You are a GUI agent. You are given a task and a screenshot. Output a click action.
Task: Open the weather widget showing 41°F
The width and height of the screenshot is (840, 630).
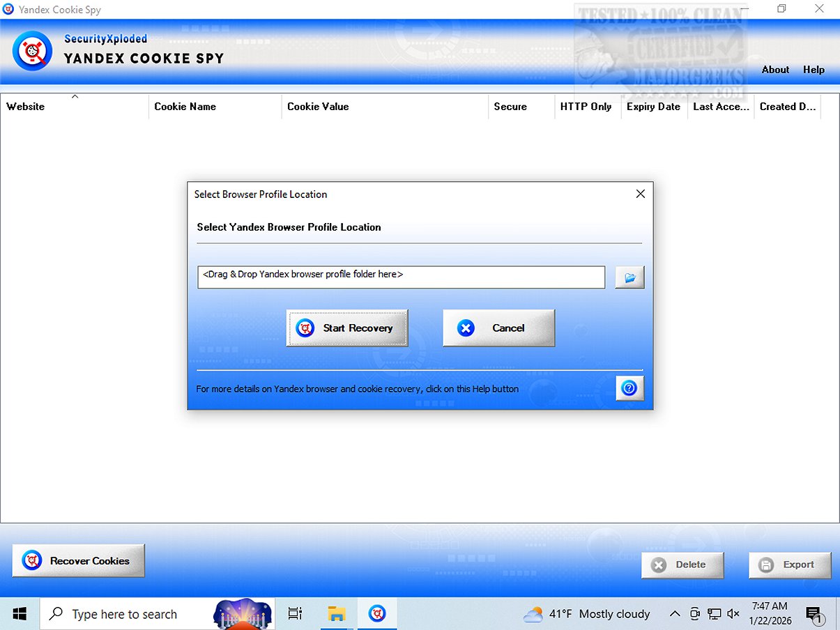(587, 614)
